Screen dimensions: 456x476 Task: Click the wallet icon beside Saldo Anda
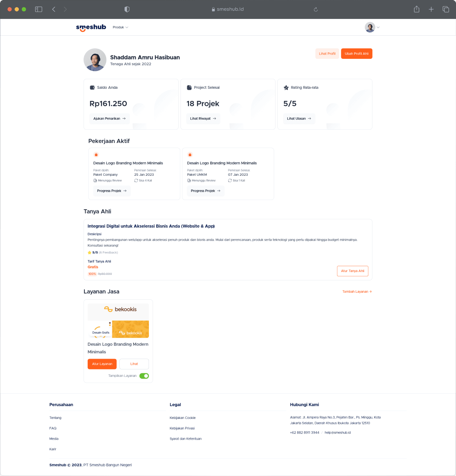coord(93,87)
